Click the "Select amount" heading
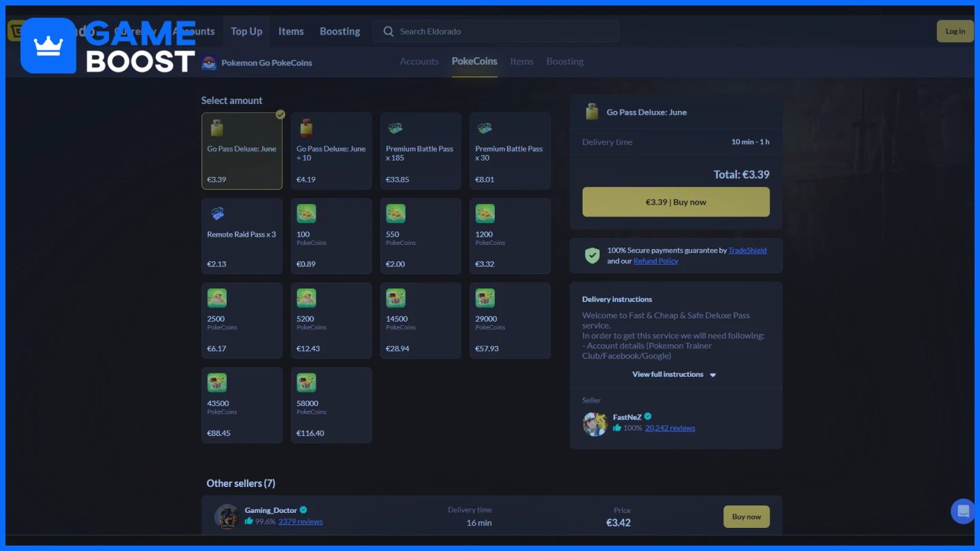Viewport: 980px width, 551px height. (232, 101)
